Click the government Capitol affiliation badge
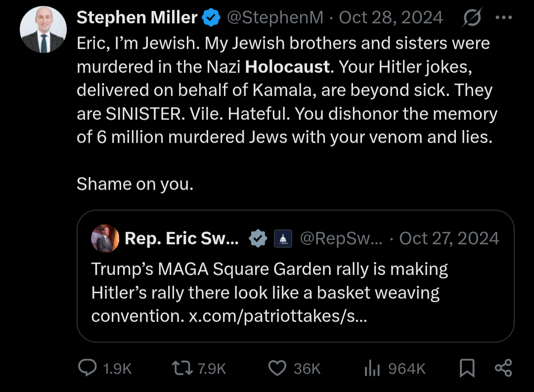 283,239
